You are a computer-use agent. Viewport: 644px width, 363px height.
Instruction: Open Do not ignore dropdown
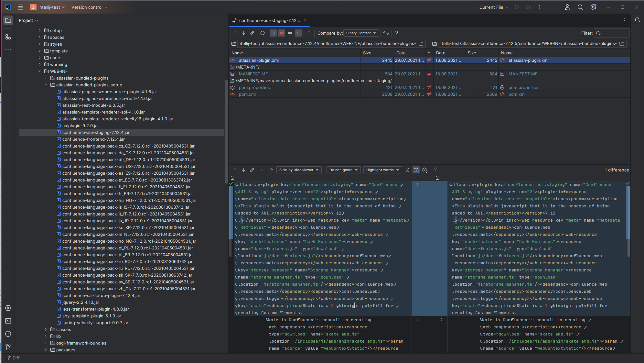tap(343, 170)
